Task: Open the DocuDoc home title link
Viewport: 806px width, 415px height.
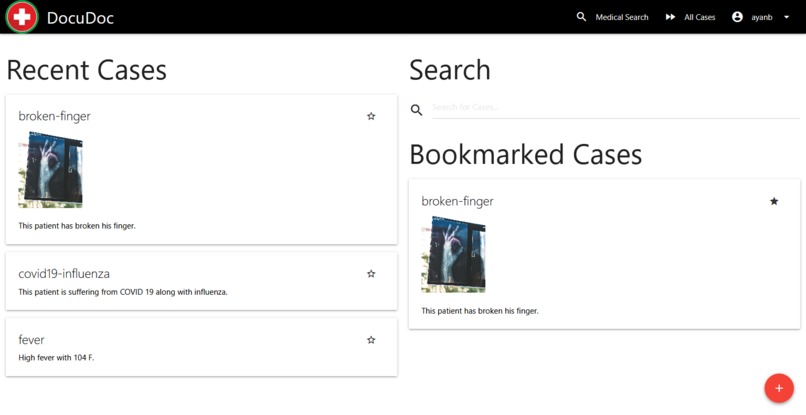Action: click(x=80, y=18)
